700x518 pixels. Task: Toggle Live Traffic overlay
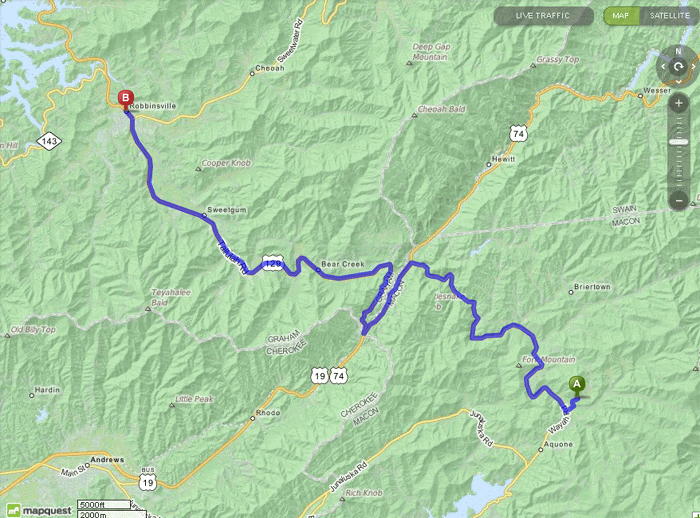coord(543,16)
